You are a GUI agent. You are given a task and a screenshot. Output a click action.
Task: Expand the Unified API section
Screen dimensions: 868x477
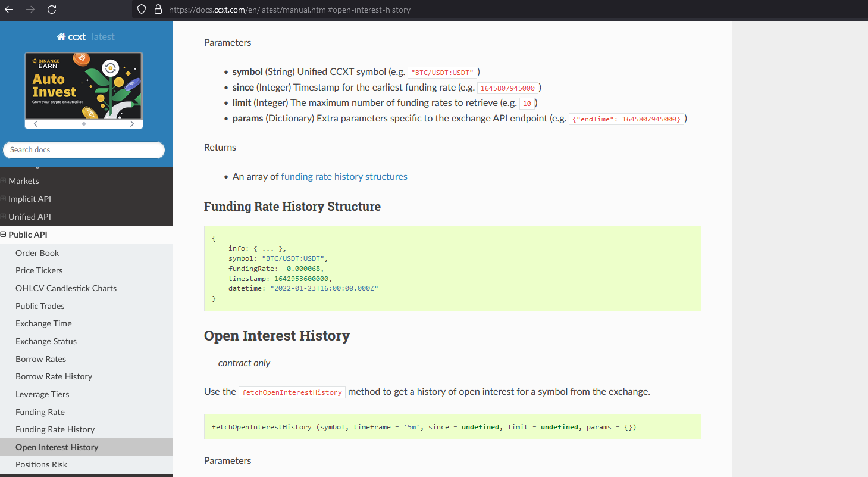[x=4, y=216]
